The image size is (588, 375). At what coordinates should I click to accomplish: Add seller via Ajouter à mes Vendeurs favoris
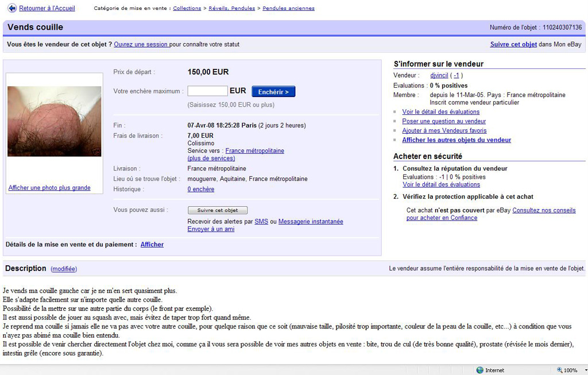[x=444, y=130]
